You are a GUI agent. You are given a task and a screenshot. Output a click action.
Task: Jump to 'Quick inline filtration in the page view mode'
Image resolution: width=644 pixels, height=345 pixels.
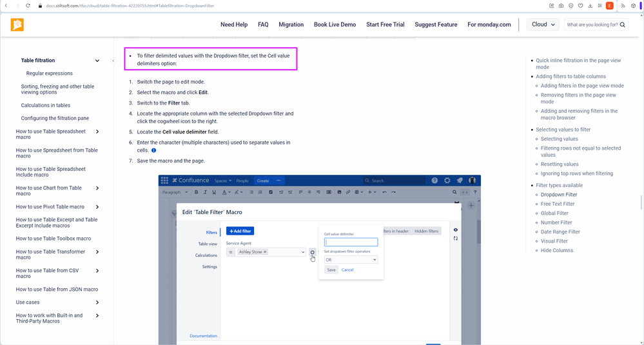pos(578,64)
